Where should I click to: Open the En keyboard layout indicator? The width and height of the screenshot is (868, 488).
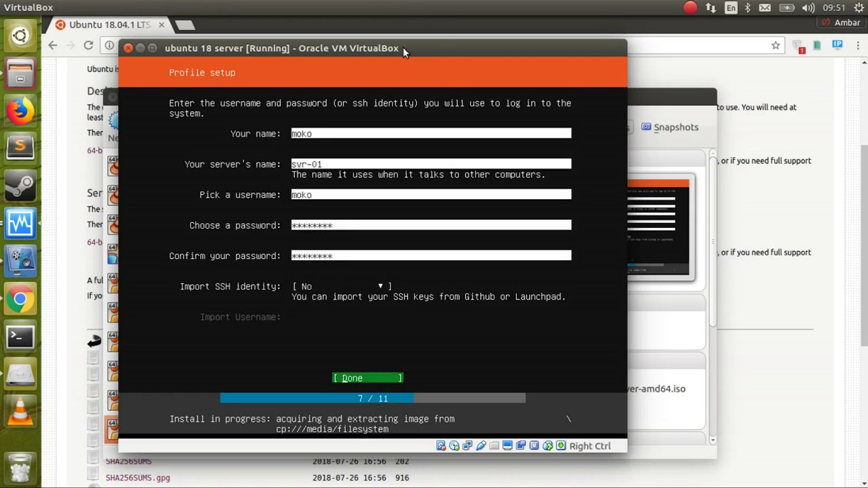click(x=731, y=7)
